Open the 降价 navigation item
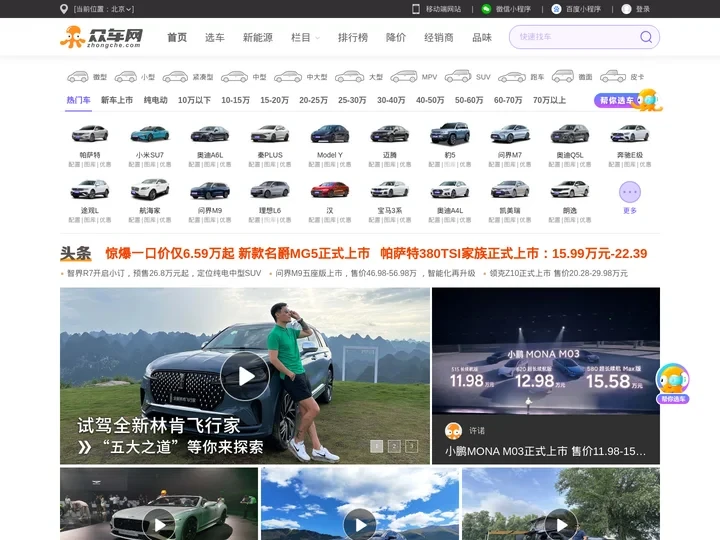 pyautogui.click(x=396, y=37)
